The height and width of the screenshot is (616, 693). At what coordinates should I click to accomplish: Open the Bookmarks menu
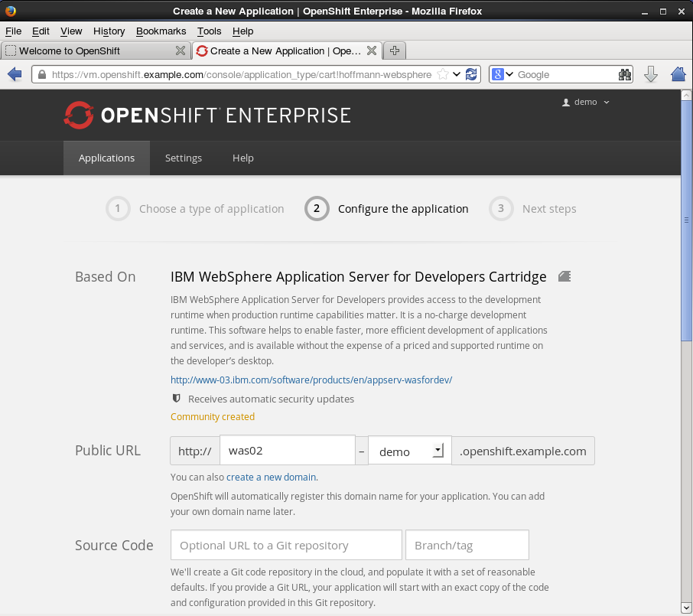pyautogui.click(x=161, y=31)
